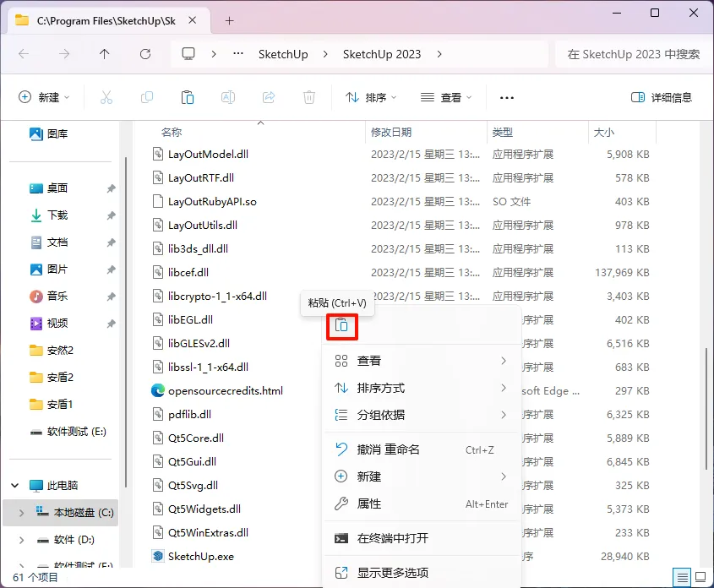
Task: Click the Delete trash toolbar icon
Action: tap(309, 97)
